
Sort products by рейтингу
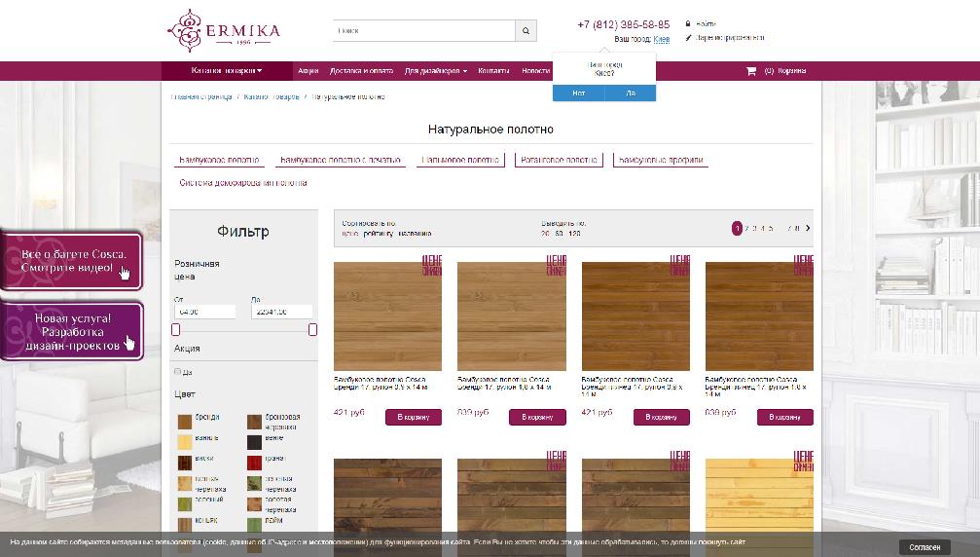pos(379,233)
